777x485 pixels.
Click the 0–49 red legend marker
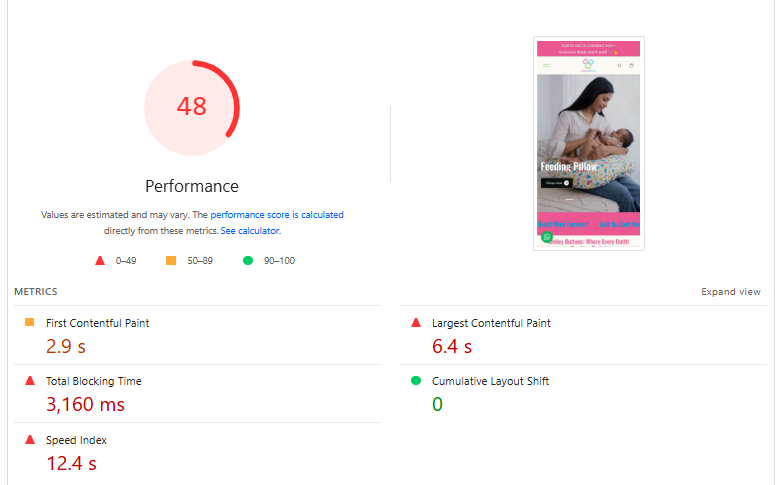point(100,261)
